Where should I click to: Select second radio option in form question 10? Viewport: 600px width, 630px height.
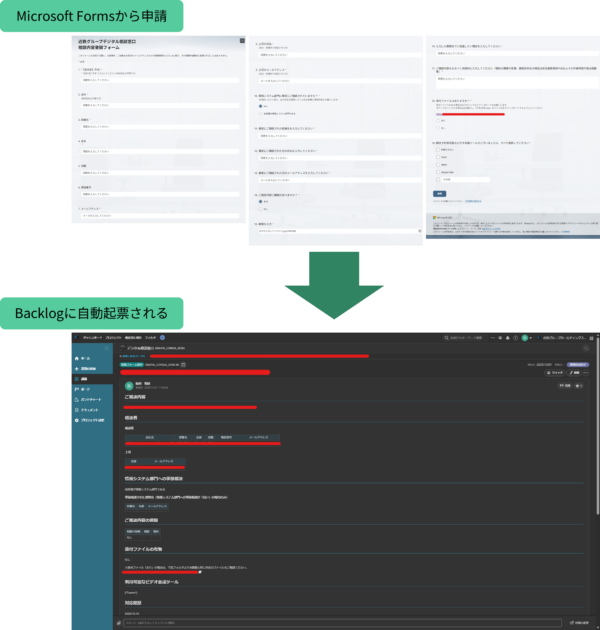(260, 114)
